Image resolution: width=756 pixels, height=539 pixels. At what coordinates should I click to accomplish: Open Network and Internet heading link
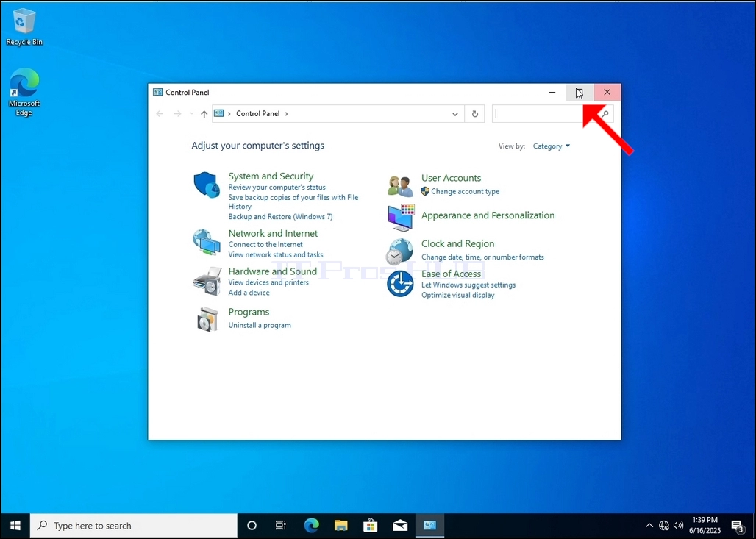(273, 233)
